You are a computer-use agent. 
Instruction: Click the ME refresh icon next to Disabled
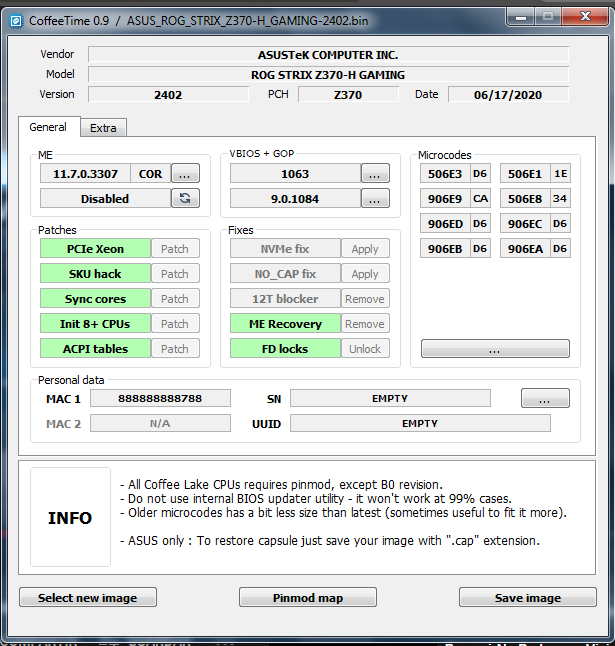(185, 198)
